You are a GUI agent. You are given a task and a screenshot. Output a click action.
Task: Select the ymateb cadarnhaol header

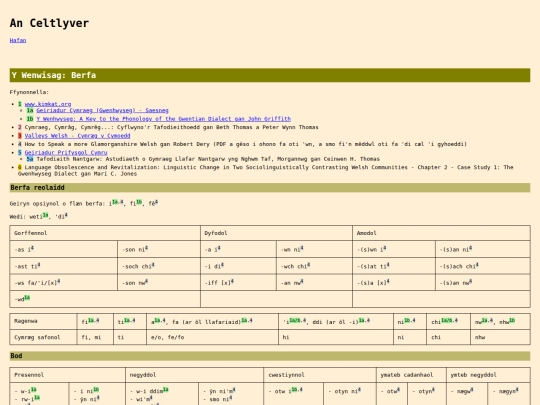[411, 375]
